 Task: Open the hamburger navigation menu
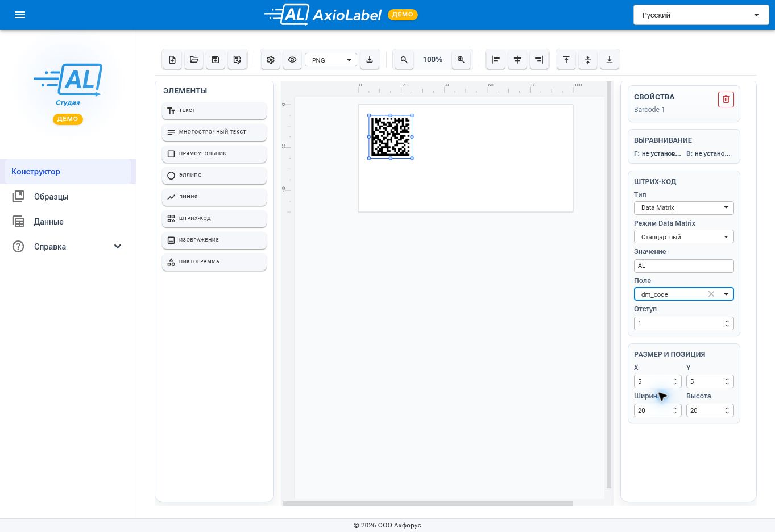20,15
